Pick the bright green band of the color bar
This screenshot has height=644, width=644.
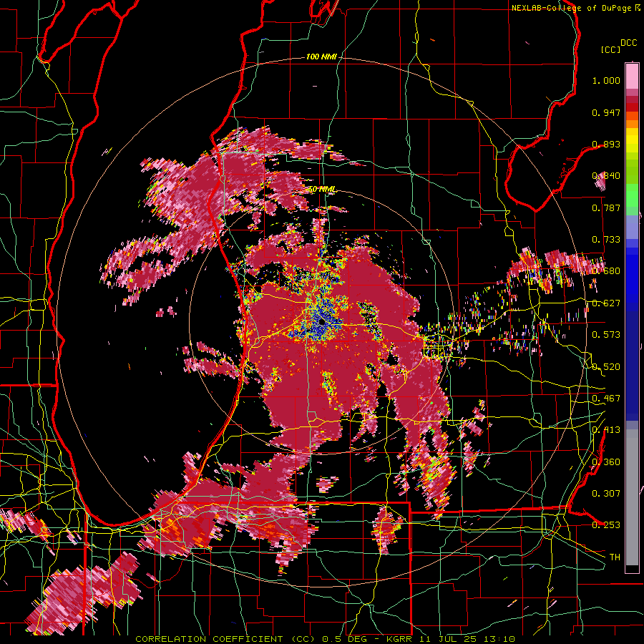[632, 195]
